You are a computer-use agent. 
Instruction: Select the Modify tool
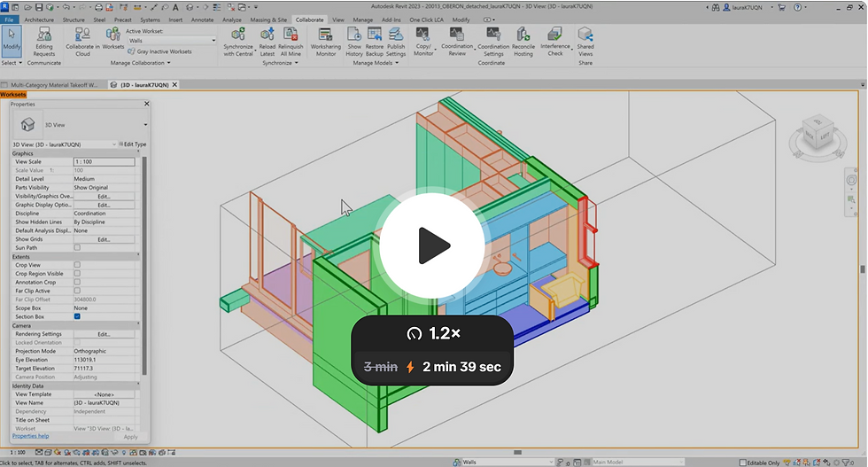click(12, 41)
